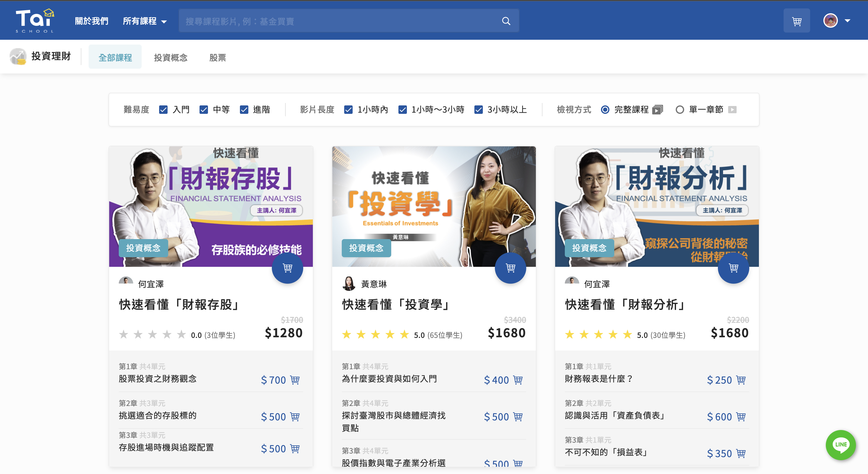The height and width of the screenshot is (474, 868).
Task: Toggle the 進階 difficulty checkbox
Action: point(244,110)
